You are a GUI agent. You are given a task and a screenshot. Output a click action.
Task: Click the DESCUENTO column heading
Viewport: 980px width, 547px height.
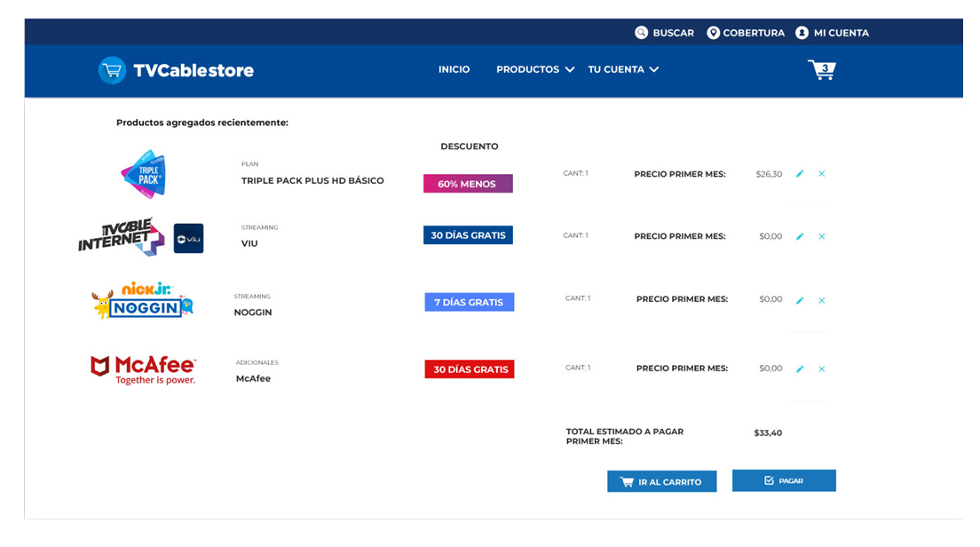click(470, 147)
